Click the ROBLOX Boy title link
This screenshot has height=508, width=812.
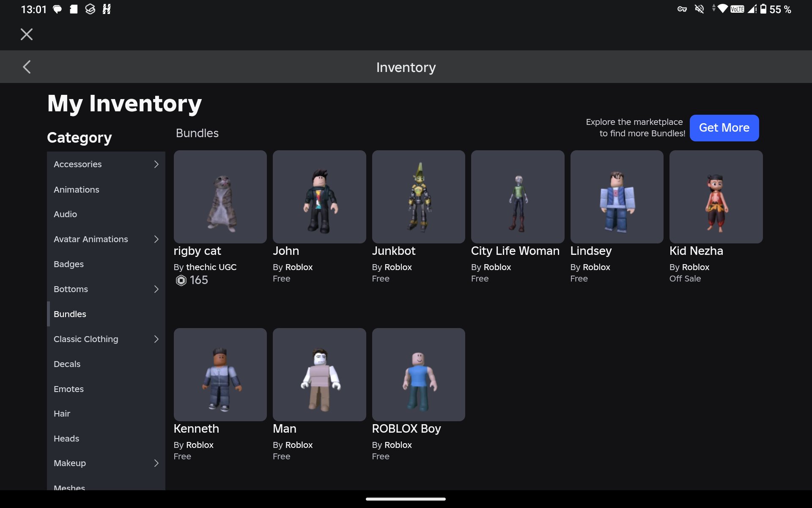coord(406,429)
